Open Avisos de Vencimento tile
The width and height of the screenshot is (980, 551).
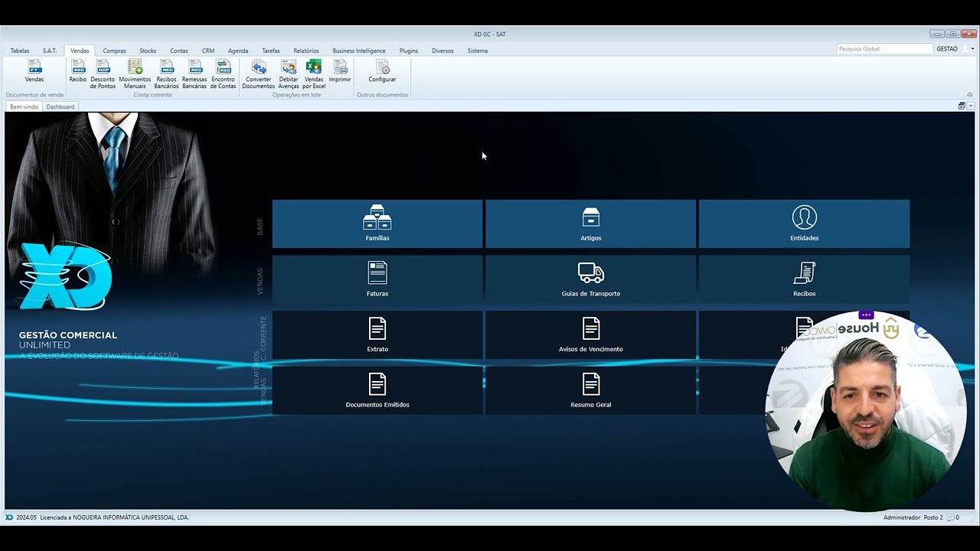591,334
